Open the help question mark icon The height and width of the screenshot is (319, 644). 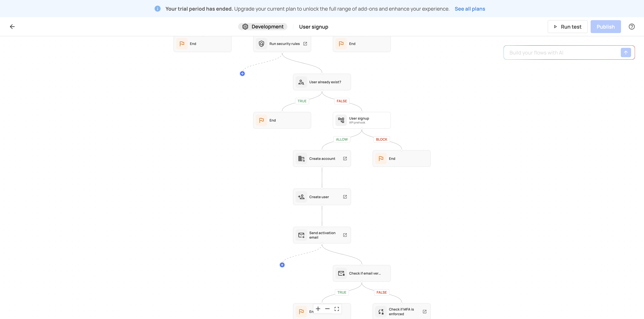[x=631, y=26]
